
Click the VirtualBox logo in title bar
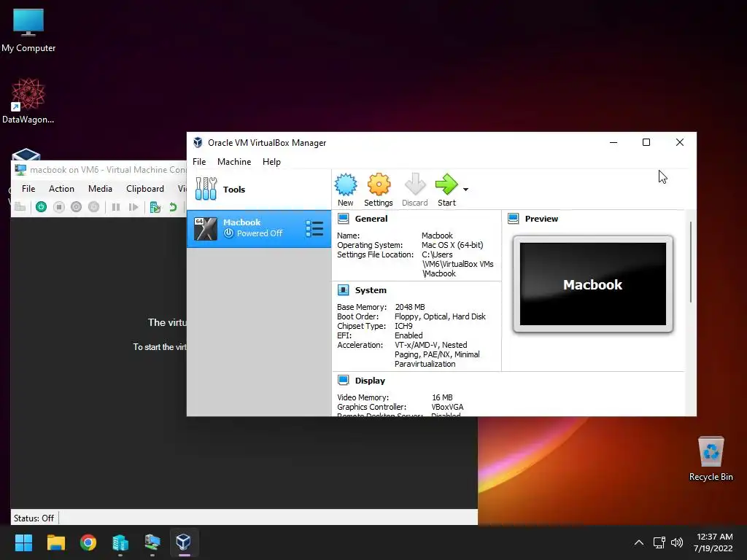coord(198,142)
